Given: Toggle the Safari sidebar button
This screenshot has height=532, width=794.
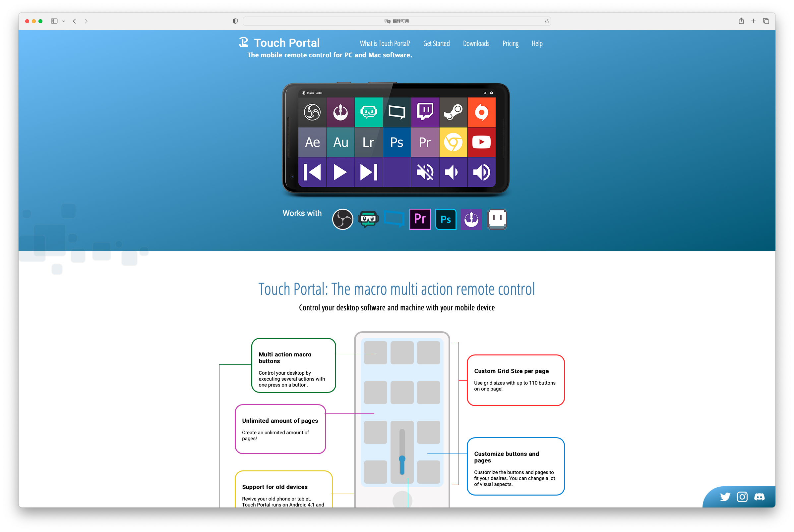Looking at the screenshot, I should [x=54, y=21].
